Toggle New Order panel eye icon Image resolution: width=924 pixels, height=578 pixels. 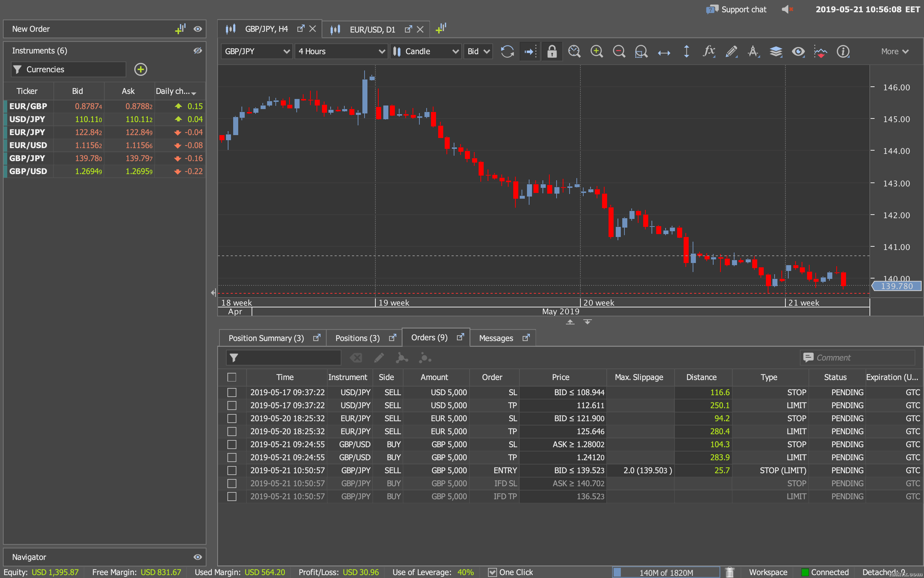coord(197,29)
